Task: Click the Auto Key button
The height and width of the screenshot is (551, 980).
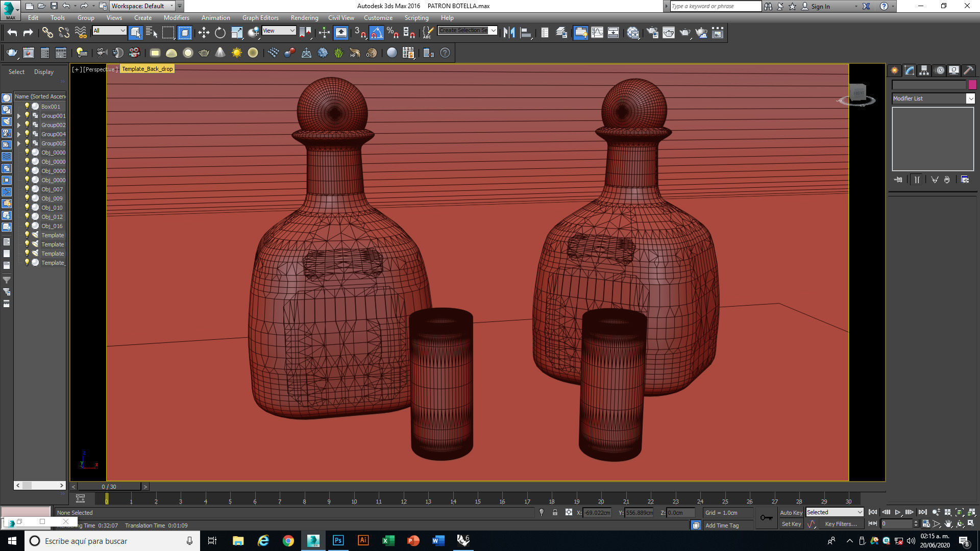Action: [x=791, y=513]
